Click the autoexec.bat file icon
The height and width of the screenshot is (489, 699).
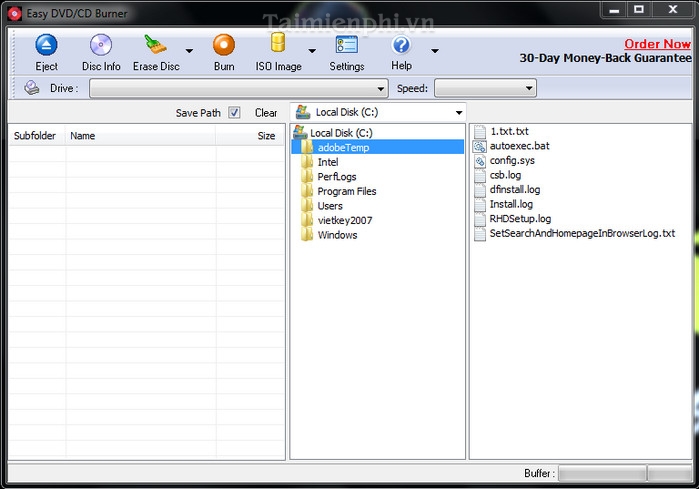pyautogui.click(x=480, y=146)
